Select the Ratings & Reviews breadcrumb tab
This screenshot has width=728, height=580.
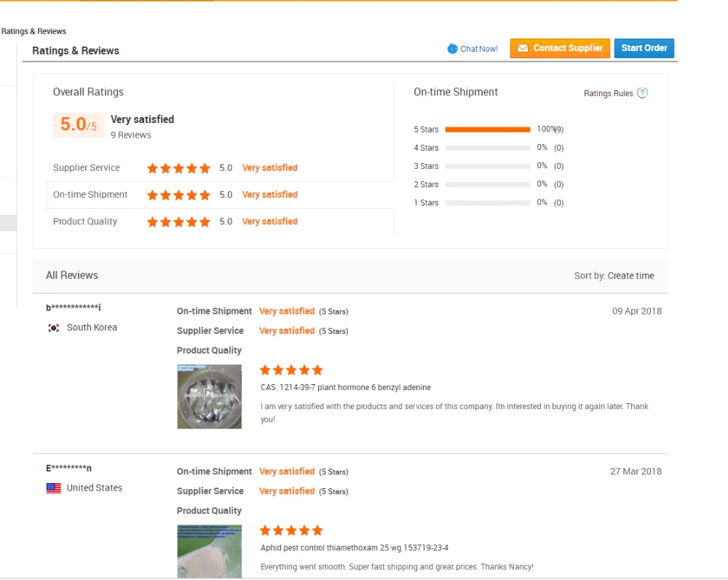(33, 31)
